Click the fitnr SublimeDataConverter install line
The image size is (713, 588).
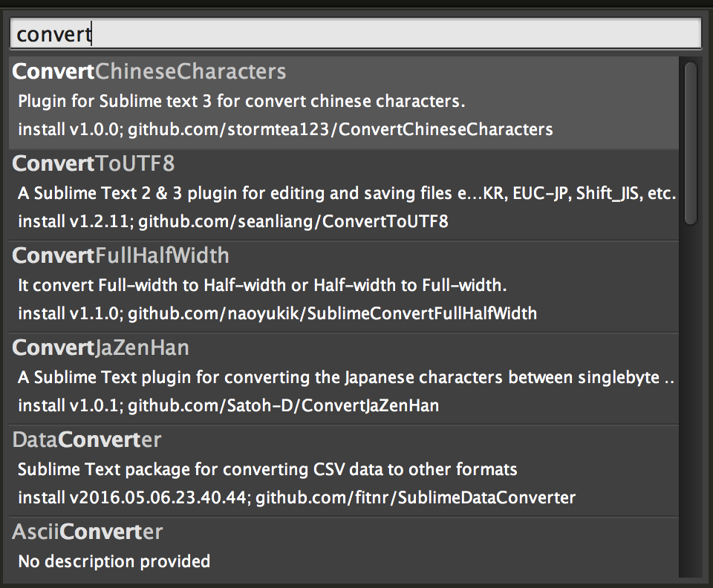pos(296,497)
